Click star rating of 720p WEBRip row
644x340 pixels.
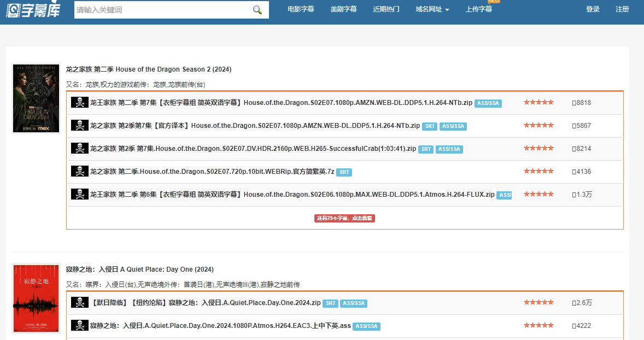point(538,171)
